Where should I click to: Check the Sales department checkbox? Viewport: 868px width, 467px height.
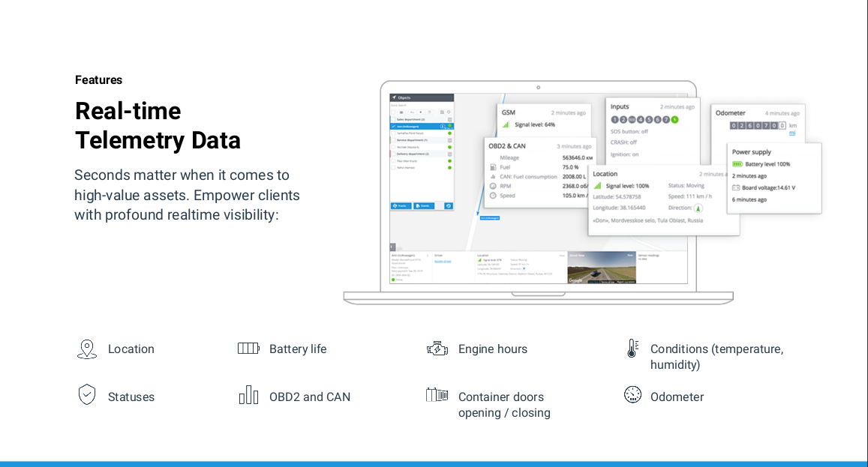pyautogui.click(x=393, y=119)
